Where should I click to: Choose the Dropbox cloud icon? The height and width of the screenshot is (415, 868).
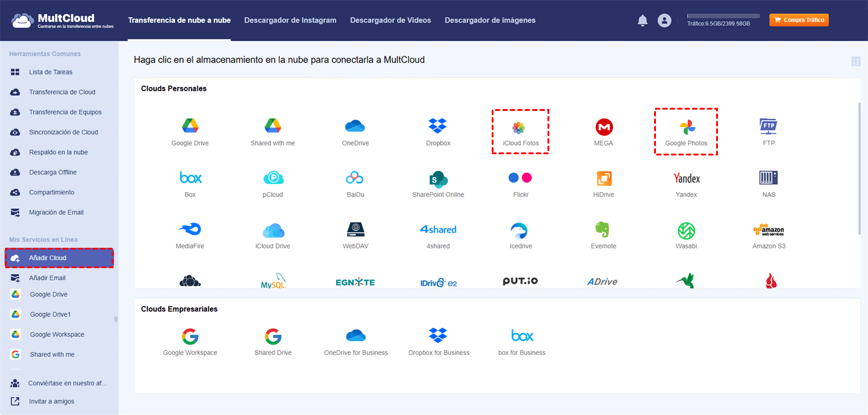click(438, 126)
